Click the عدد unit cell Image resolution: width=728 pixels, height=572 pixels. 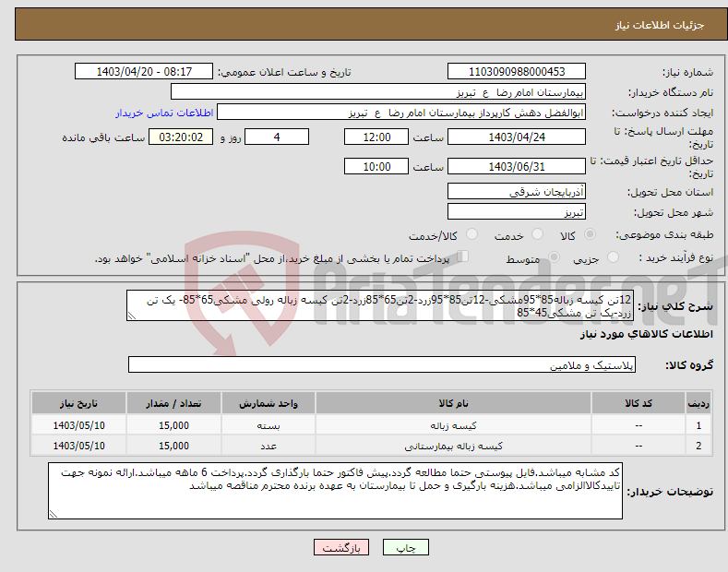[269, 446]
